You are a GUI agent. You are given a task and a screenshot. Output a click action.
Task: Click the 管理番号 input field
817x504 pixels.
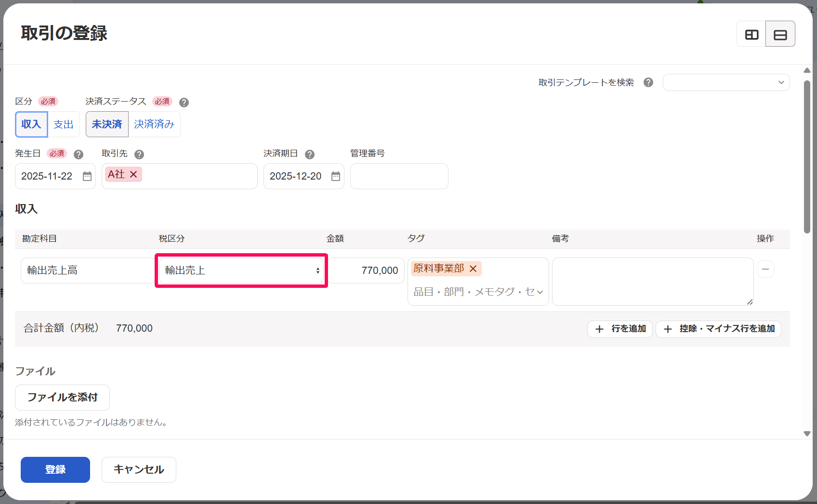tap(399, 176)
